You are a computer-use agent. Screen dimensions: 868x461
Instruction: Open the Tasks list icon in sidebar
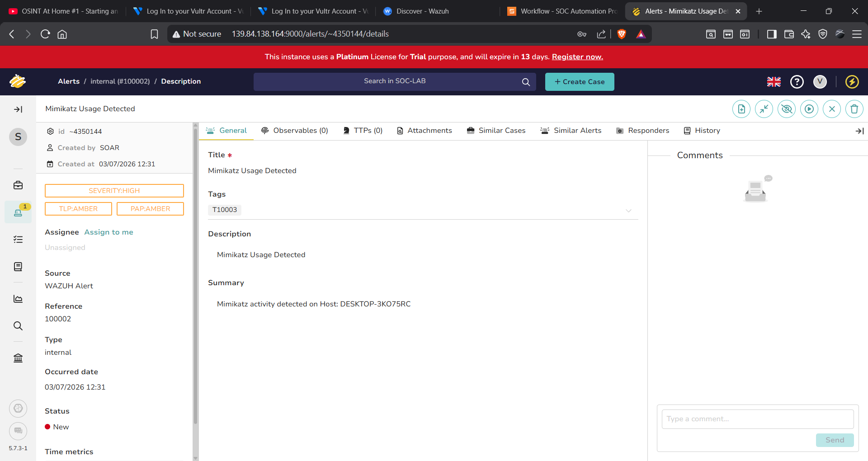coord(18,240)
